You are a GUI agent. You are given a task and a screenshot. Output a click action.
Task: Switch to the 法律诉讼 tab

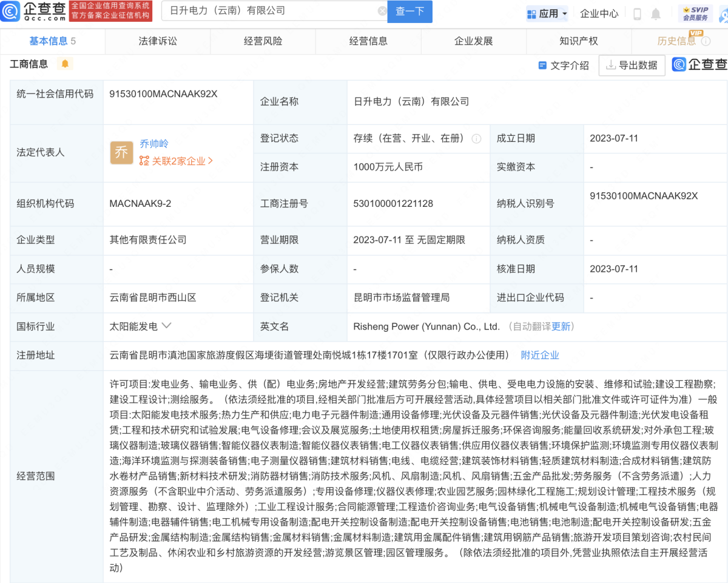(158, 41)
